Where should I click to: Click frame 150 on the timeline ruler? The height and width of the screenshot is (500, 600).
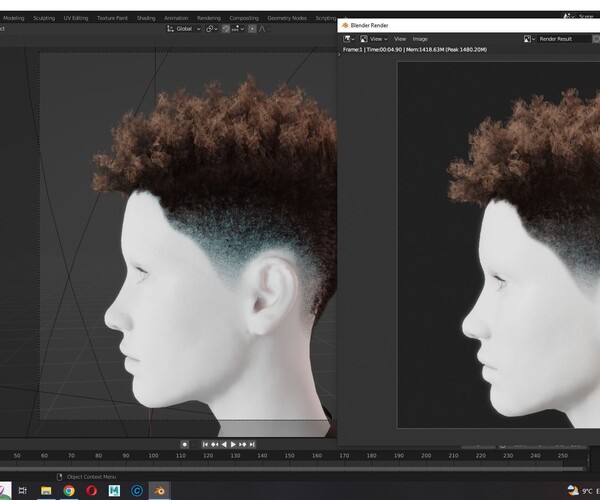290,456
